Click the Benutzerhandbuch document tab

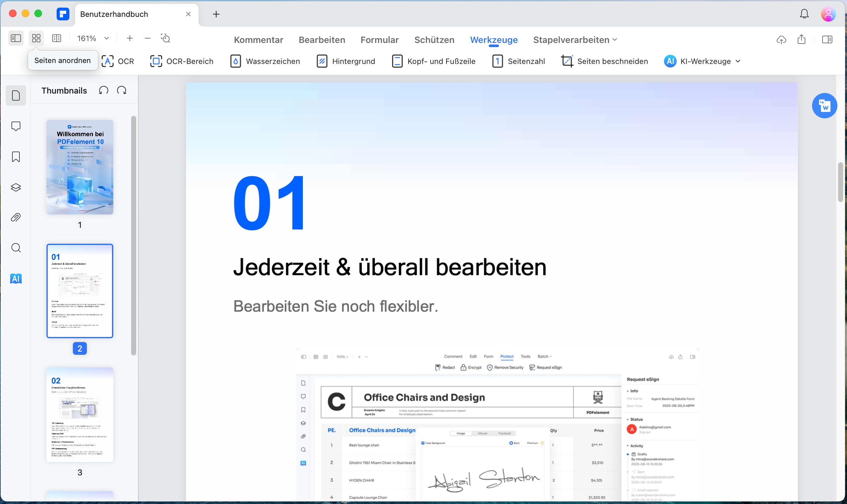click(136, 14)
